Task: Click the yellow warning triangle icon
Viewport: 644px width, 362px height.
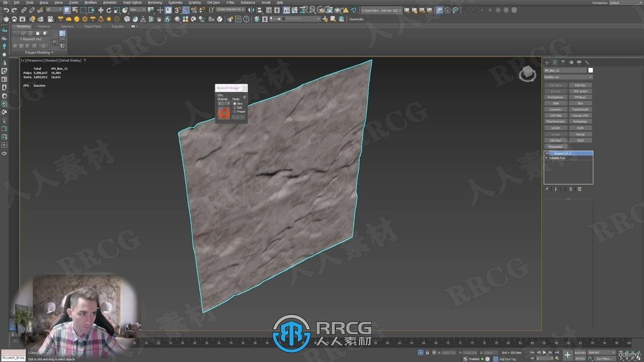Action: [x=347, y=10]
